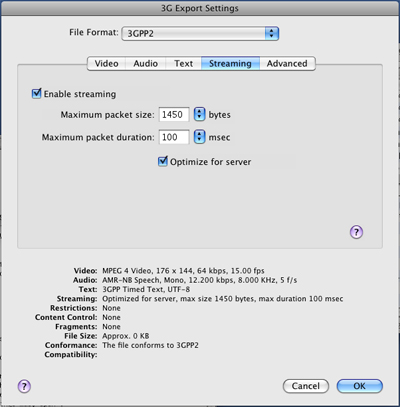
Task: Focus the Maximum packet duration field 100
Action: (174, 137)
